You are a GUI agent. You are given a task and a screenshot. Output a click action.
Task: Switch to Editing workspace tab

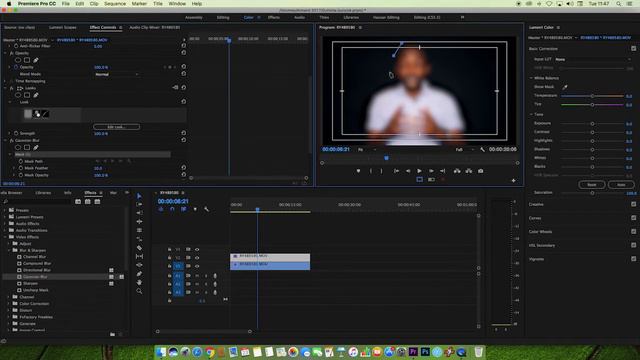(223, 18)
